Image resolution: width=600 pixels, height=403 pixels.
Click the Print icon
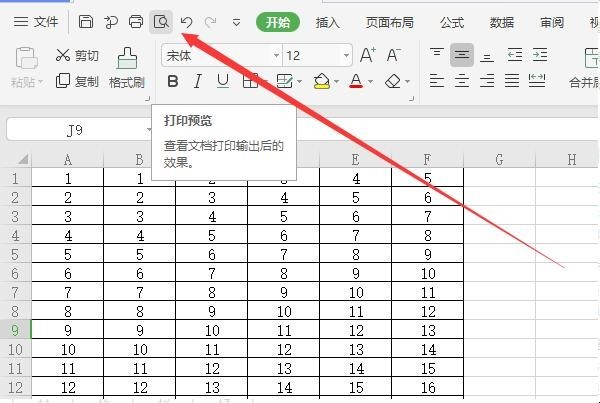click(x=135, y=22)
